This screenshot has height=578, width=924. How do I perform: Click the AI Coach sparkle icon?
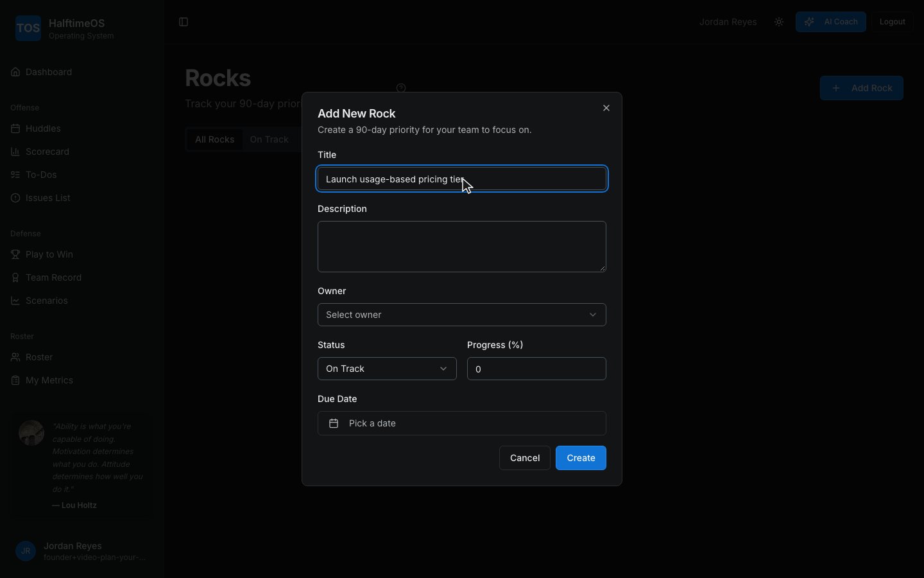click(810, 22)
